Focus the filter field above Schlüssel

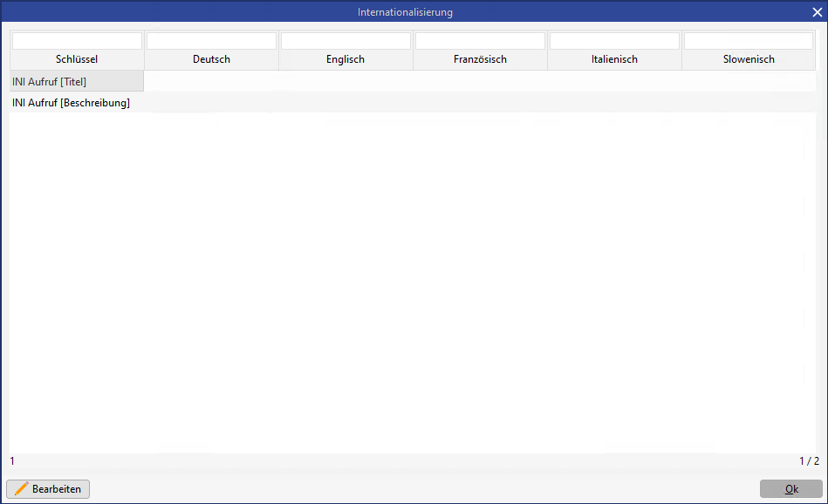[x=77, y=41]
